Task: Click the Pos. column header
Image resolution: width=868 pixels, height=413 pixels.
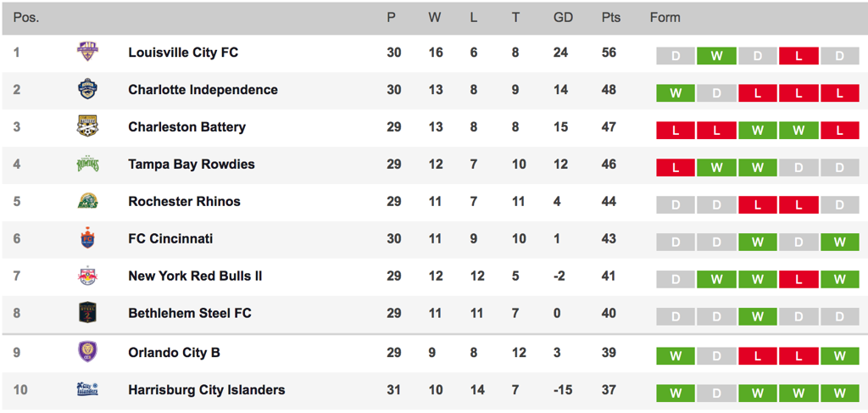Action: pyautogui.click(x=26, y=18)
